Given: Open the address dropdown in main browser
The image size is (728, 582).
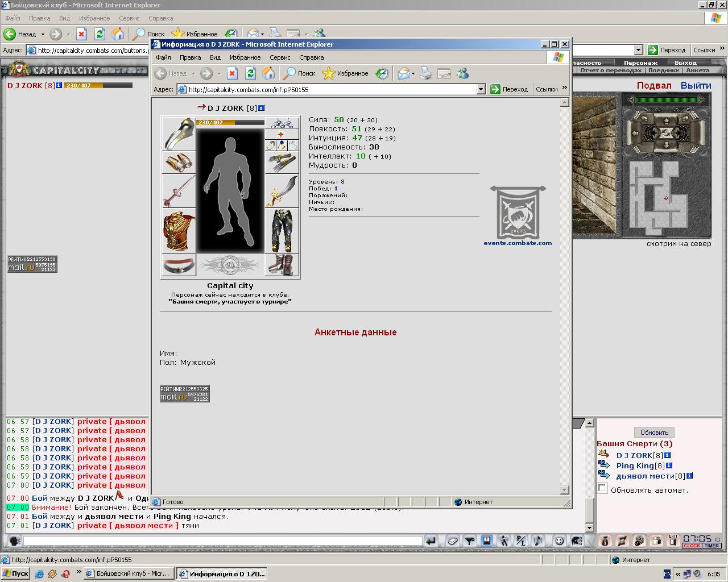Looking at the screenshot, I should [x=638, y=50].
